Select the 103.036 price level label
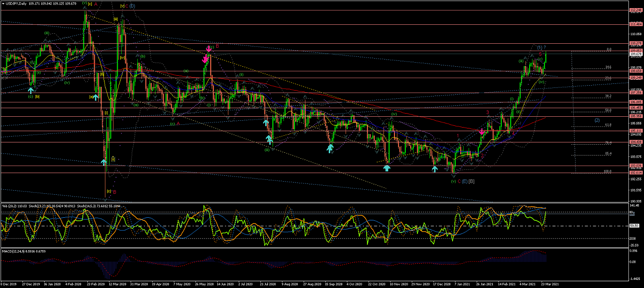The width and height of the screenshot is (644, 288). [635, 165]
